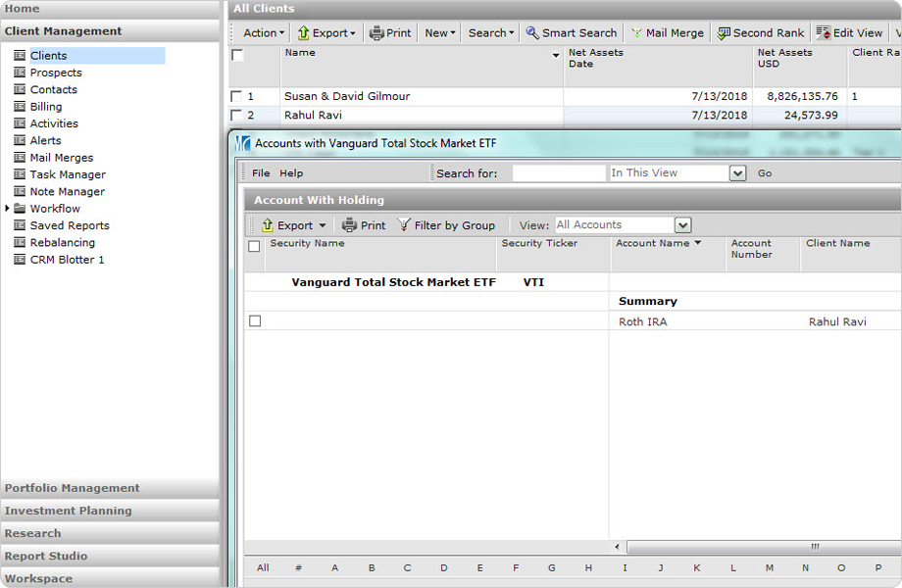Image resolution: width=902 pixels, height=588 pixels.
Task: Click the Go search button
Action: pos(765,173)
